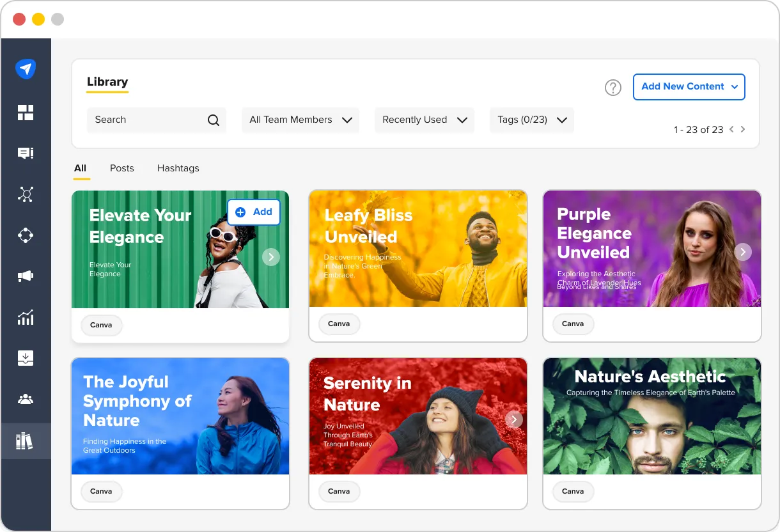Screen dimensions: 780x532
Task: Switch to the Posts tab
Action: (121, 168)
